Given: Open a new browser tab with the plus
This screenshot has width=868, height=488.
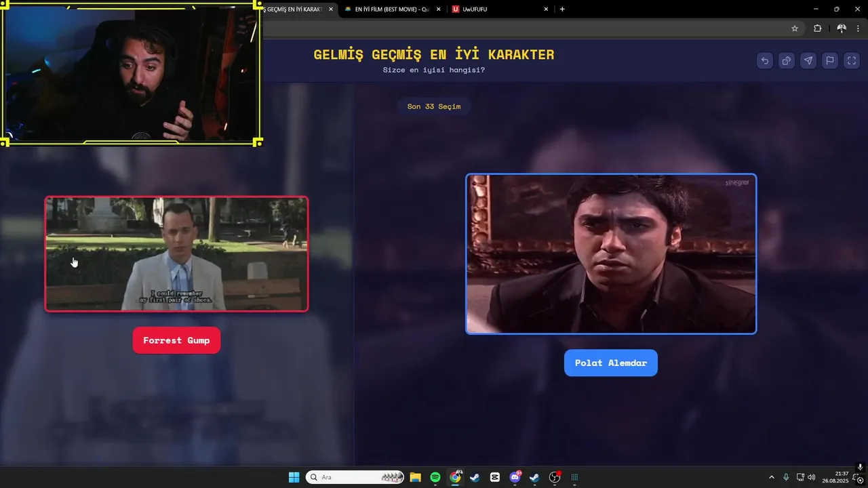Looking at the screenshot, I should [562, 9].
